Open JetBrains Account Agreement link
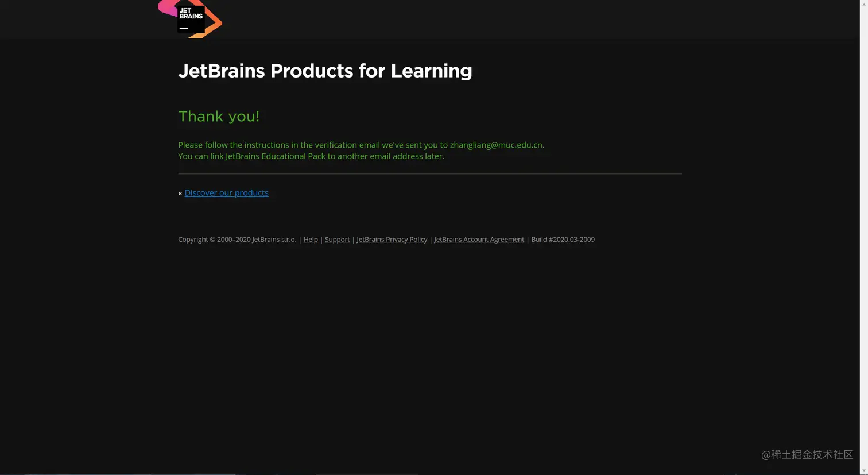This screenshot has height=475, width=868. tap(479, 240)
